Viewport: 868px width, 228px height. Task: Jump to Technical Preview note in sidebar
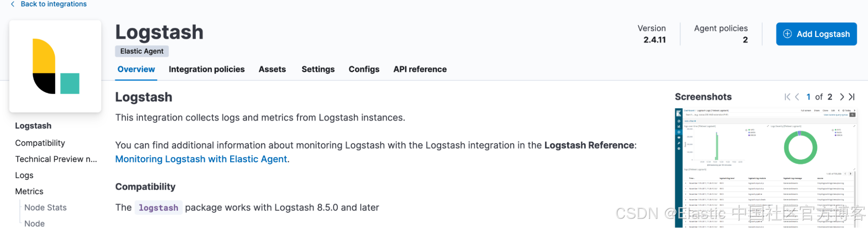(56, 159)
